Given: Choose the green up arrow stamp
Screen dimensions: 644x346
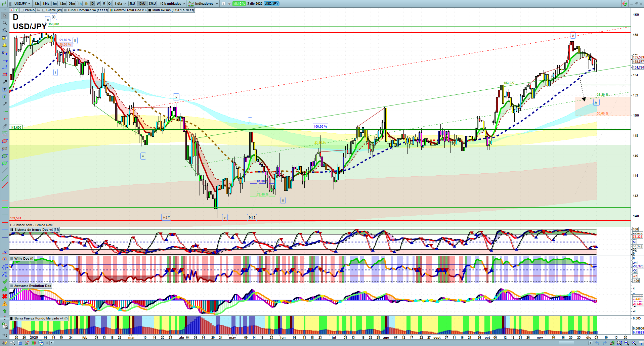Looking at the screenshot, I should (x=5, y=311).
